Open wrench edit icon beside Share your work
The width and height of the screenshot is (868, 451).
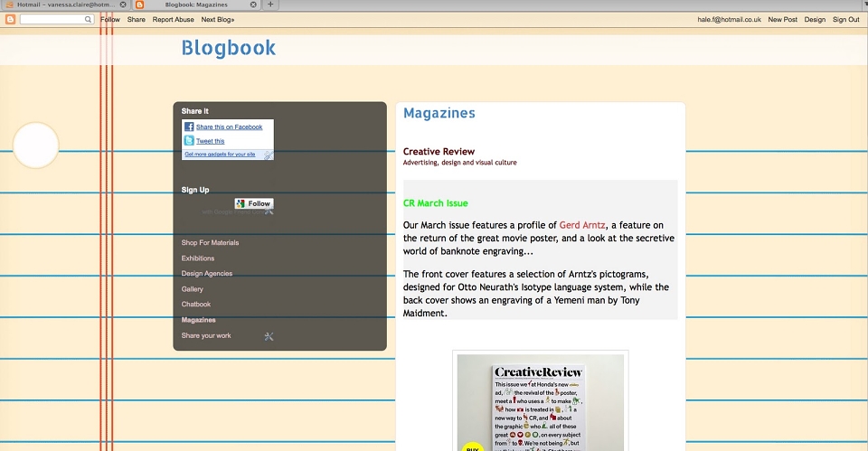coord(269,336)
